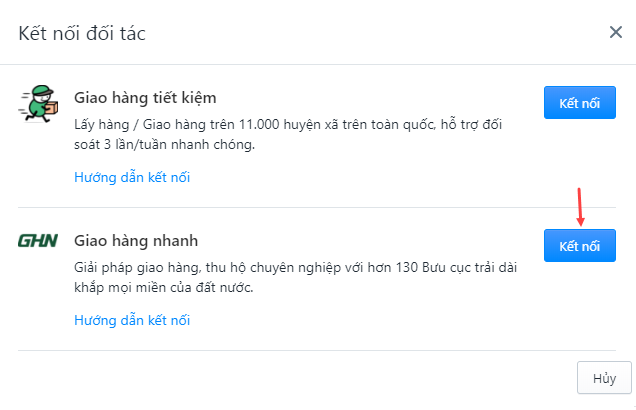Click the khắp mọi miền của đất nước line
This screenshot has width=636, height=410.
[x=163, y=288]
